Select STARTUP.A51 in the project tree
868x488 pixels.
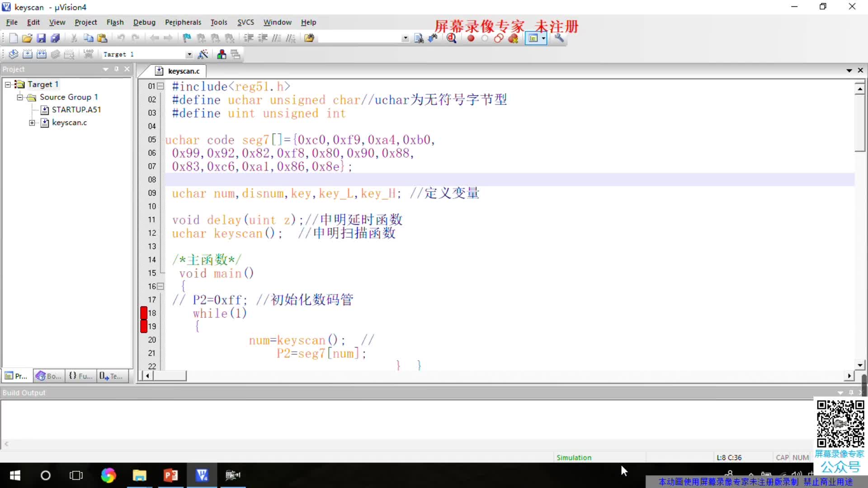coord(76,110)
